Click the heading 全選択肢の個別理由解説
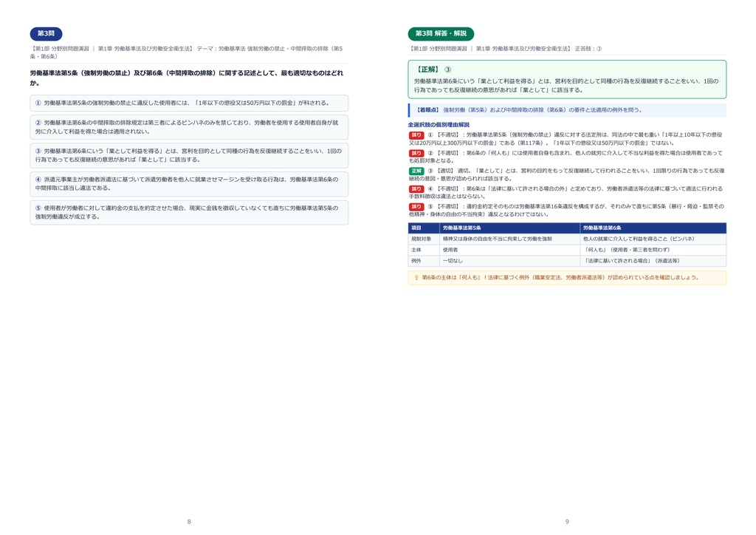 [x=439, y=124]
